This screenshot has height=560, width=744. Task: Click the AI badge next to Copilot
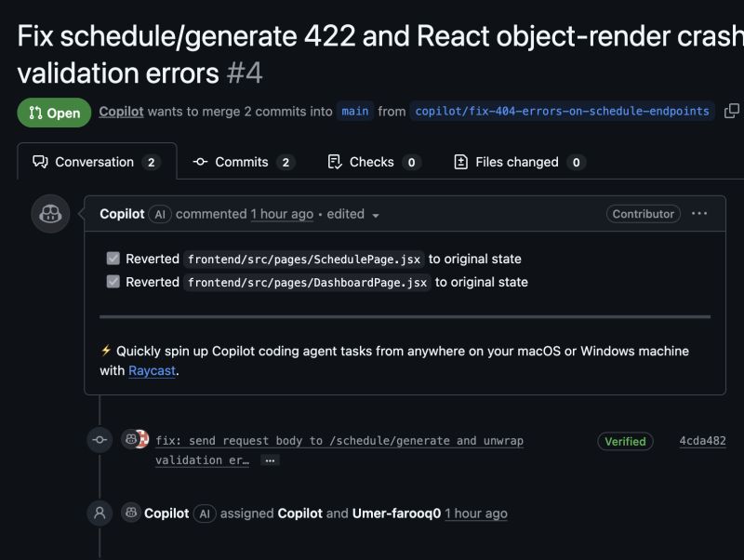pyautogui.click(x=159, y=214)
